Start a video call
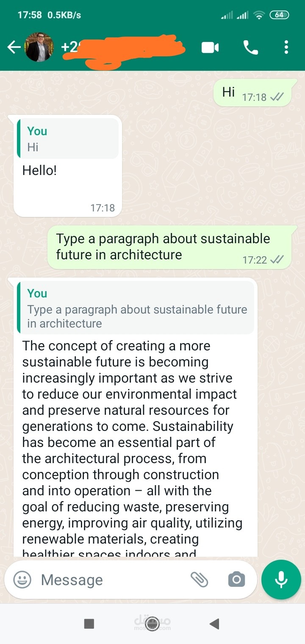Screen dimensions: 305x644 [x=210, y=47]
